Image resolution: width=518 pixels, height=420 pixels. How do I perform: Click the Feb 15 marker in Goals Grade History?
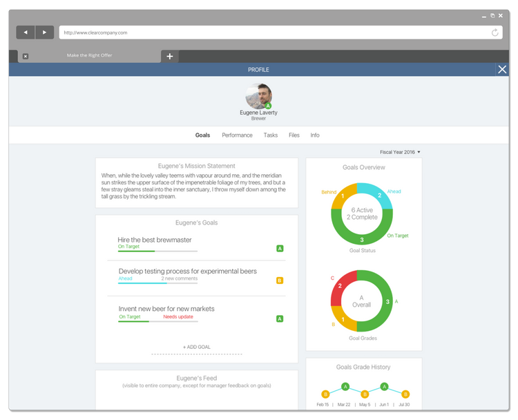[325, 394]
